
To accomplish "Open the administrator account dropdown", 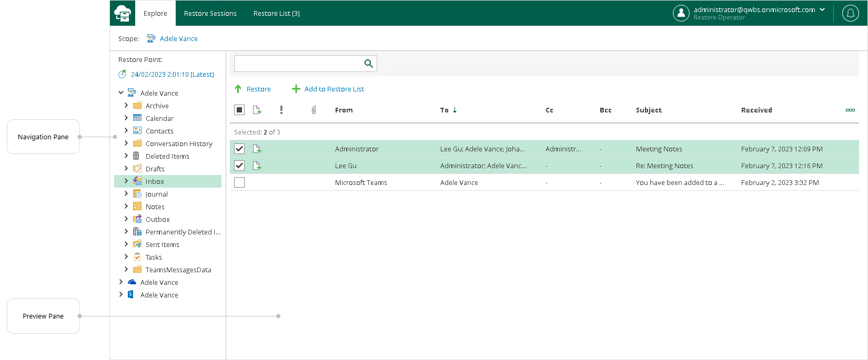I will point(822,9).
